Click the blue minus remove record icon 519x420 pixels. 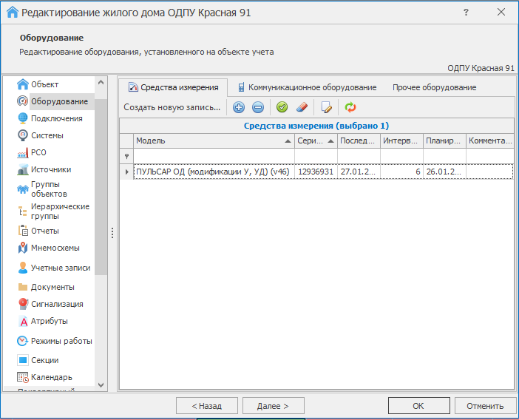coord(257,107)
